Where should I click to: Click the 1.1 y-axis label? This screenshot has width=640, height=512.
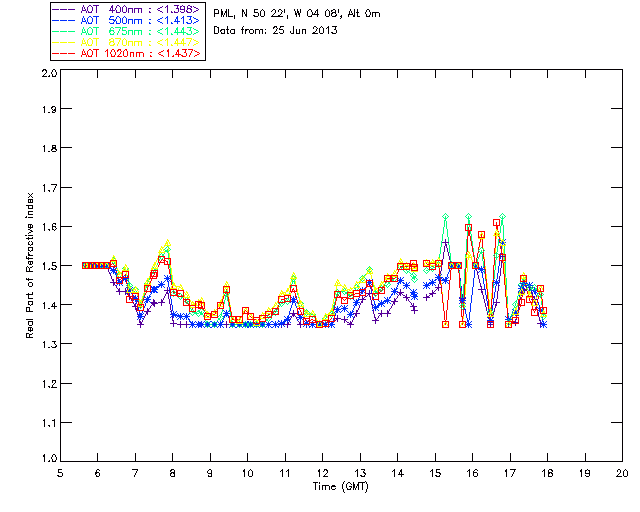click(49, 423)
